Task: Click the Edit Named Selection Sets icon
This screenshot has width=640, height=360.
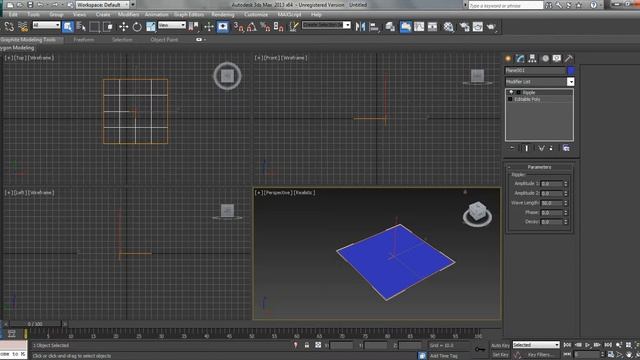Action: (x=293, y=27)
